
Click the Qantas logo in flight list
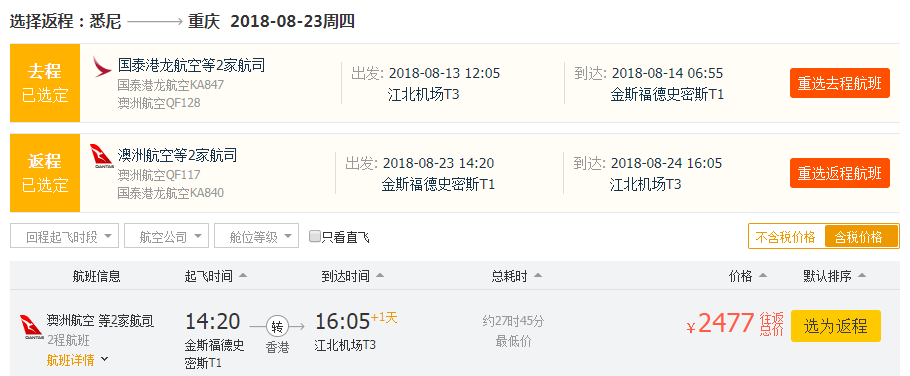pos(31,327)
